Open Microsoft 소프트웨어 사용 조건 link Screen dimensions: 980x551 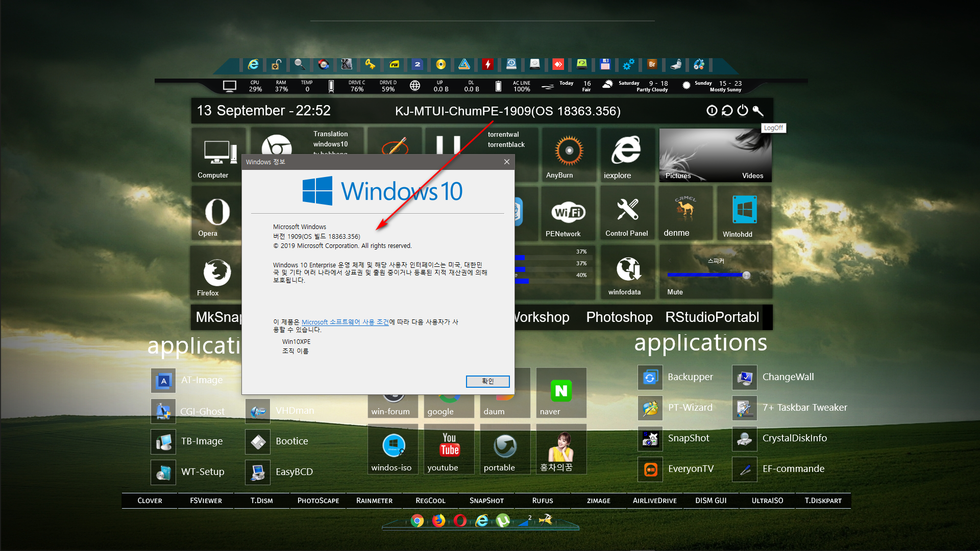(x=345, y=322)
